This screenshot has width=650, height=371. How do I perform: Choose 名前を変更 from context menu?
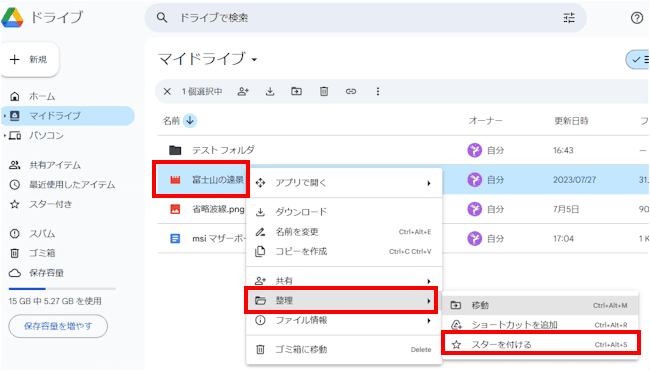pyautogui.click(x=344, y=232)
